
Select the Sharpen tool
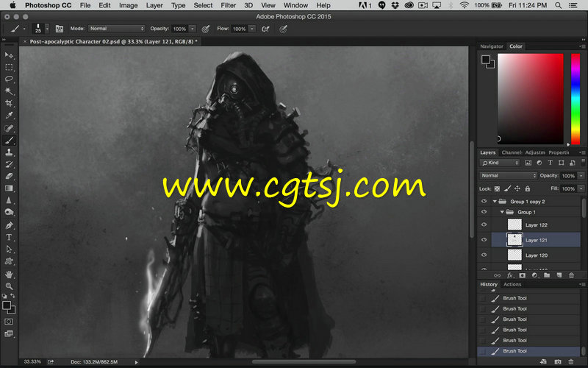tap(9, 200)
